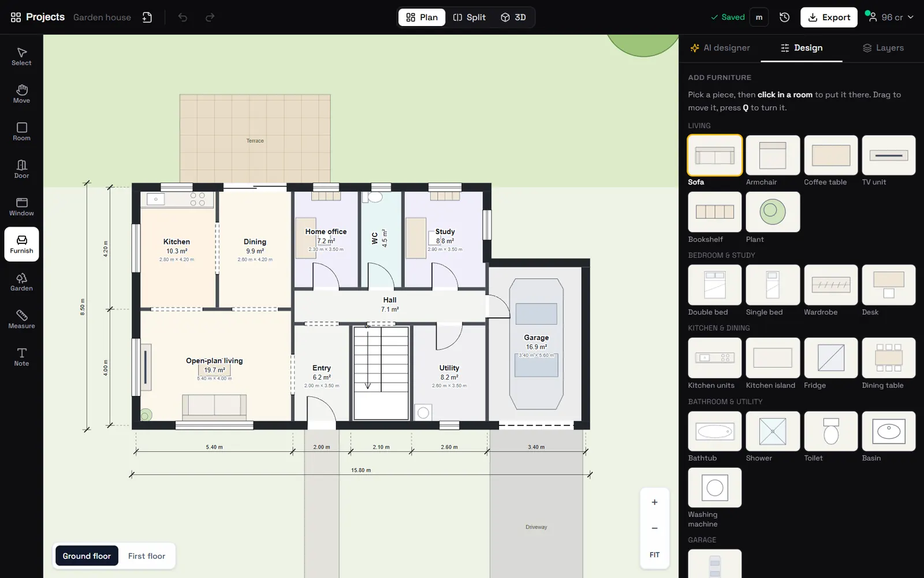Image resolution: width=924 pixels, height=578 pixels.
Task: Redo the last action
Action: point(210,17)
